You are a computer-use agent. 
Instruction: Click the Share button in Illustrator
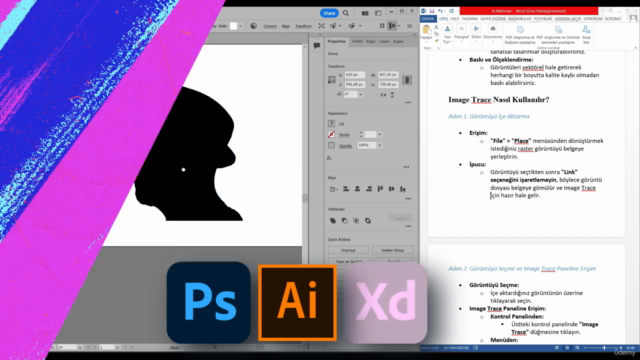click(329, 13)
